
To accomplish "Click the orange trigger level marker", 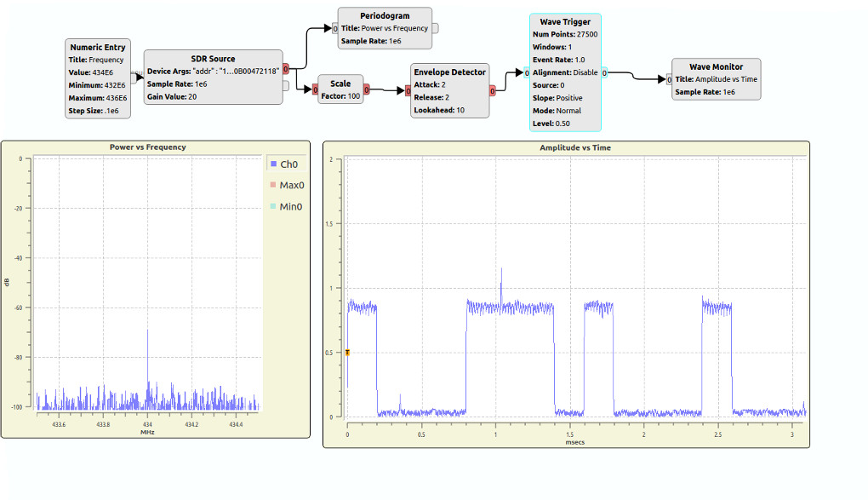I will [x=348, y=353].
